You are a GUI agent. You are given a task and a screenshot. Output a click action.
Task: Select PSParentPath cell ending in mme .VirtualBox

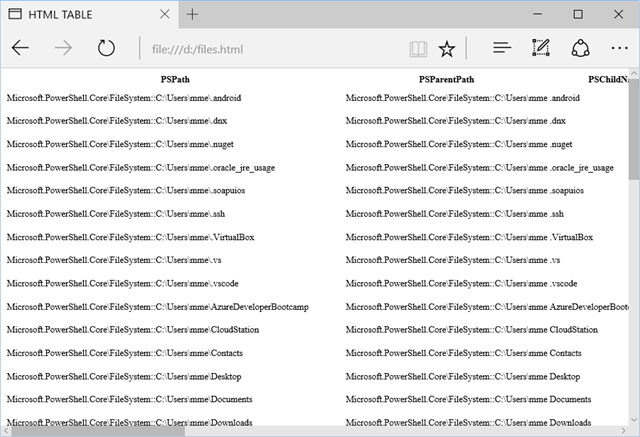469,237
